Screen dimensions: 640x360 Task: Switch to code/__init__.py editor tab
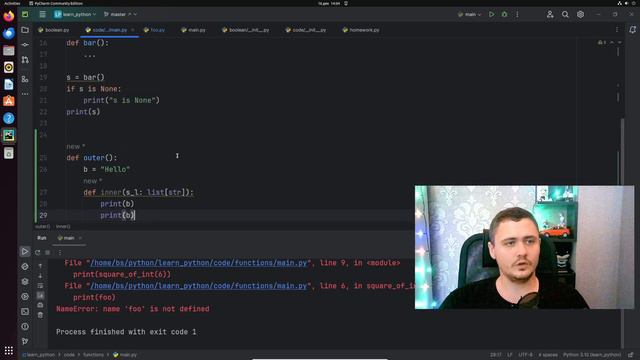pyautogui.click(x=306, y=30)
